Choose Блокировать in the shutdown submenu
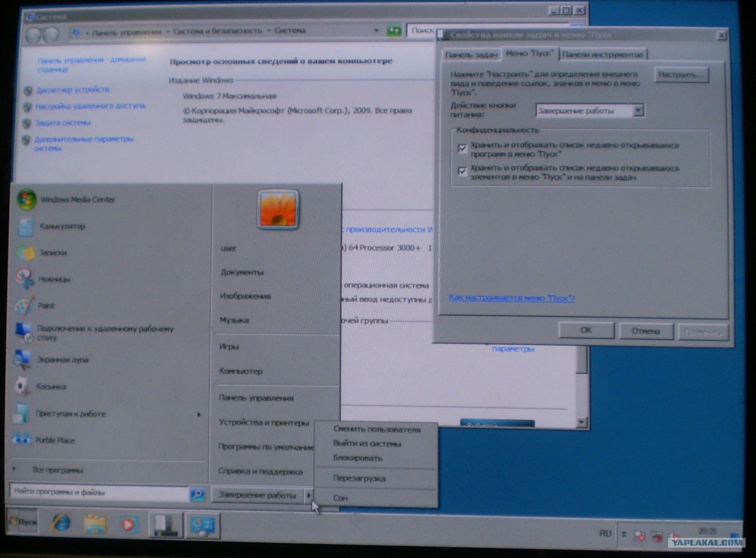 click(358, 458)
